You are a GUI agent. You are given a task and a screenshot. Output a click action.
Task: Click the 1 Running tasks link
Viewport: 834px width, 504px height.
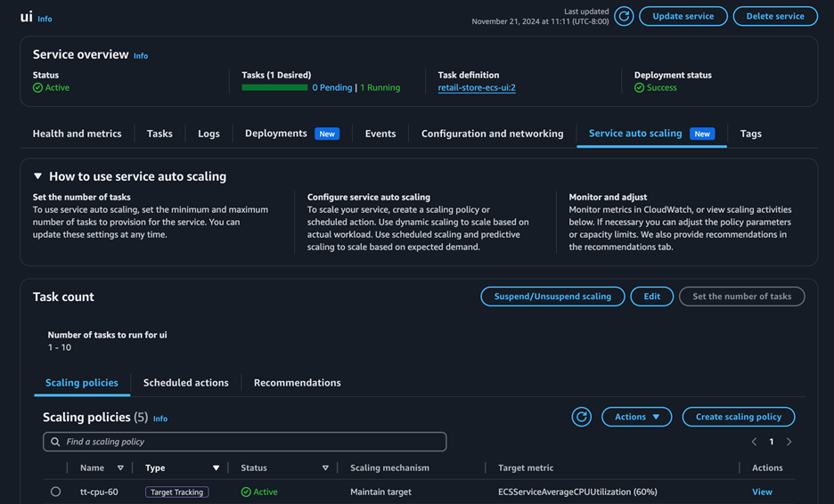[380, 88]
